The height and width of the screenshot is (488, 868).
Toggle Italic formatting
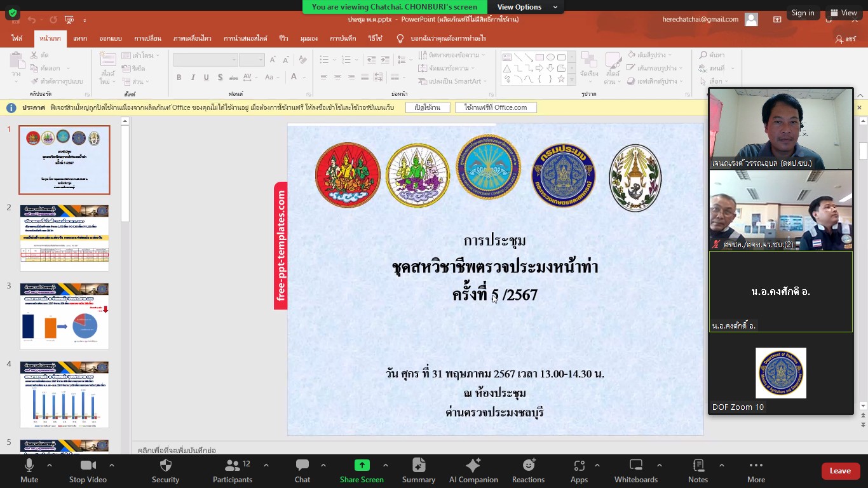[x=193, y=78]
